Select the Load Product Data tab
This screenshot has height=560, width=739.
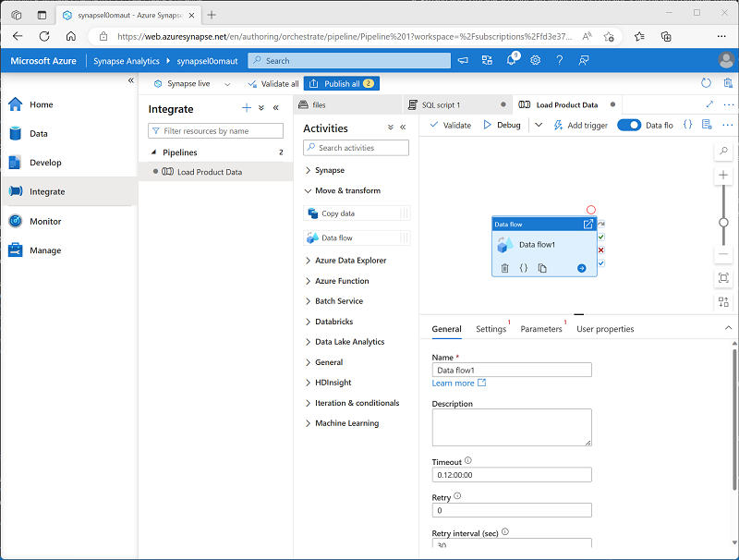[567, 104]
